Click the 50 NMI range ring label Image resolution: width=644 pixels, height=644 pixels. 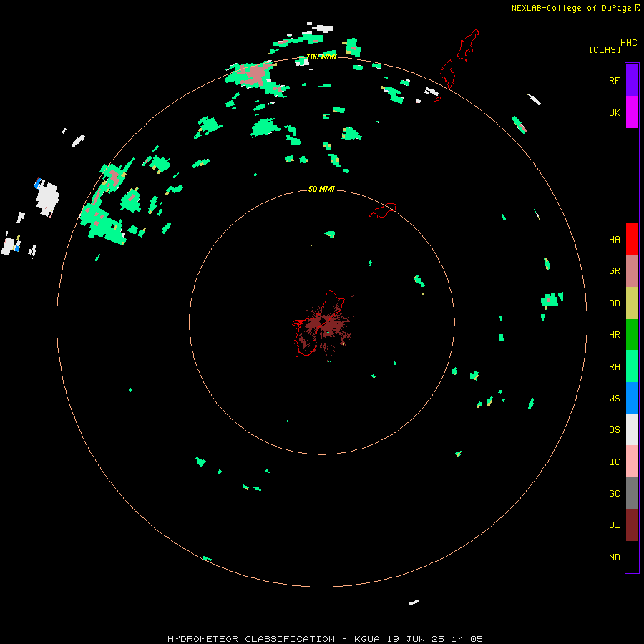(x=321, y=189)
